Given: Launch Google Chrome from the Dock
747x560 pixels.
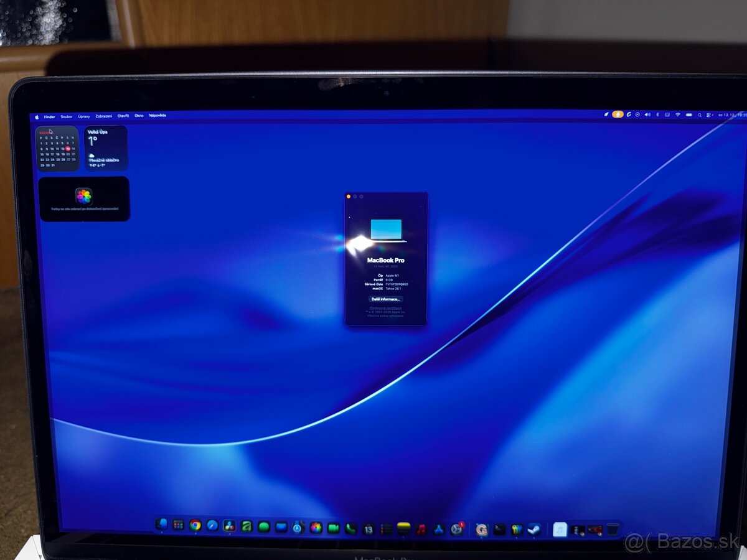Looking at the screenshot, I should tap(195, 525).
